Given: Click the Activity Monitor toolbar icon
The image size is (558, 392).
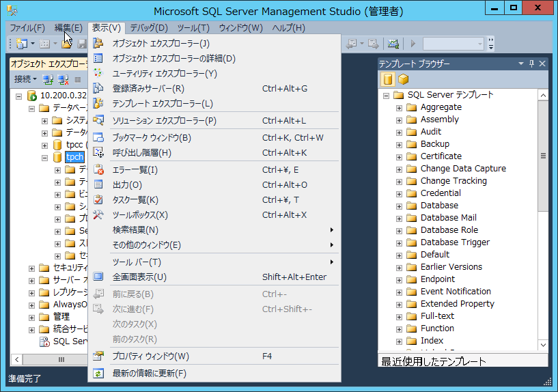Looking at the screenshot, I should tap(393, 44).
